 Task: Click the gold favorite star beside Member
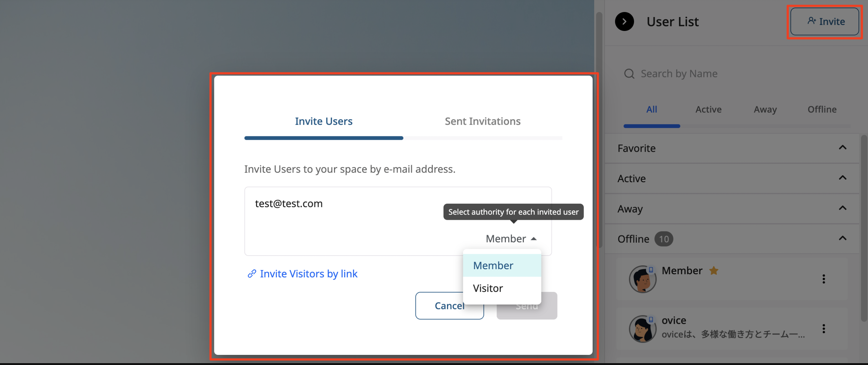(713, 270)
